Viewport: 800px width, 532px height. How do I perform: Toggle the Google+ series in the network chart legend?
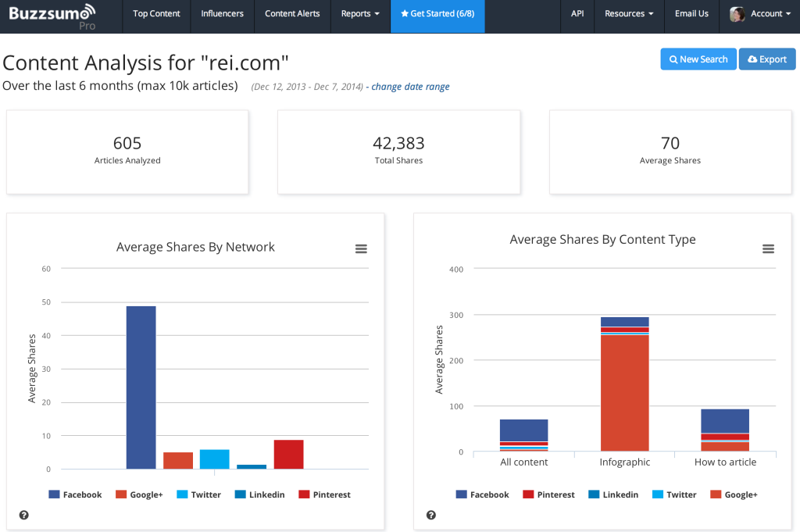point(139,495)
